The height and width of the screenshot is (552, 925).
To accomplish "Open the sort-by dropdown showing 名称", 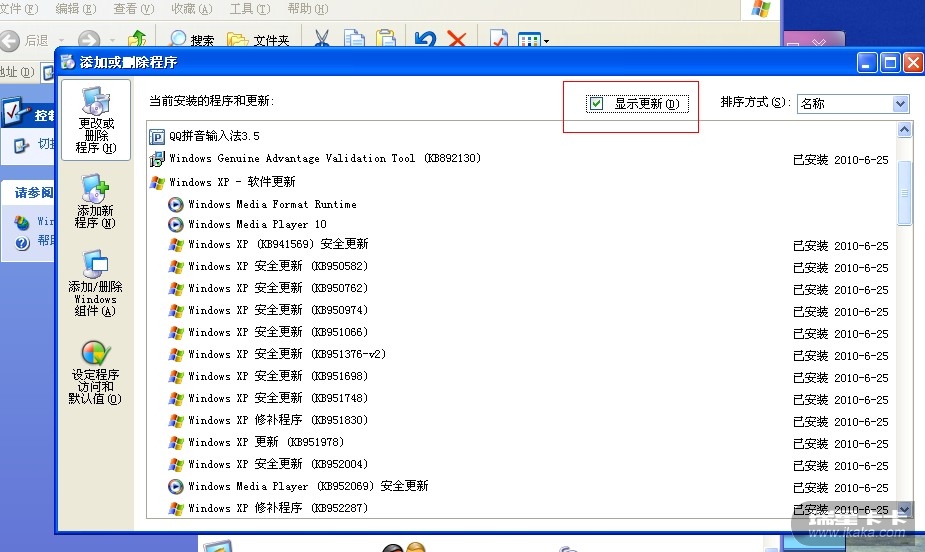I will click(x=852, y=104).
